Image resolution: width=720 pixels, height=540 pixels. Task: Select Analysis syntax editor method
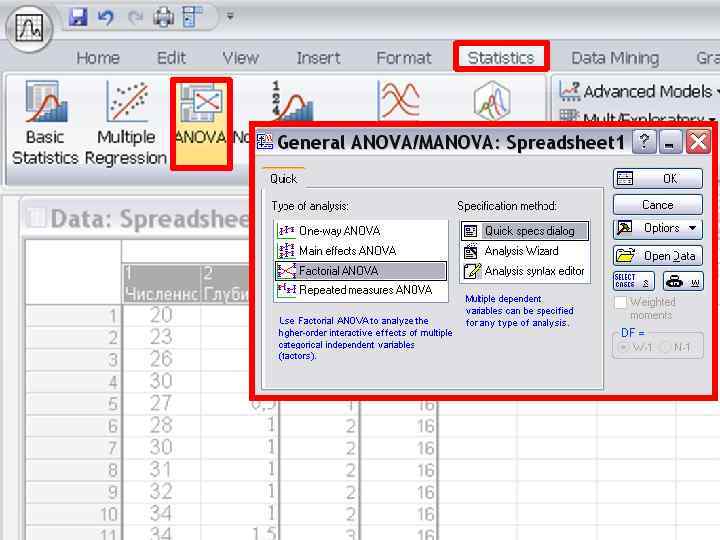(x=524, y=271)
